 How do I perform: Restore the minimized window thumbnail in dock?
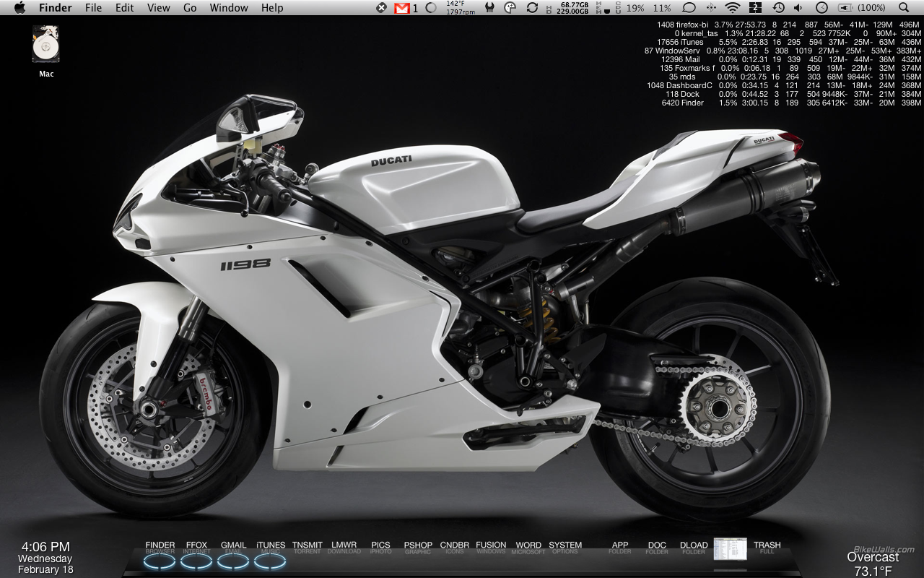tap(730, 549)
